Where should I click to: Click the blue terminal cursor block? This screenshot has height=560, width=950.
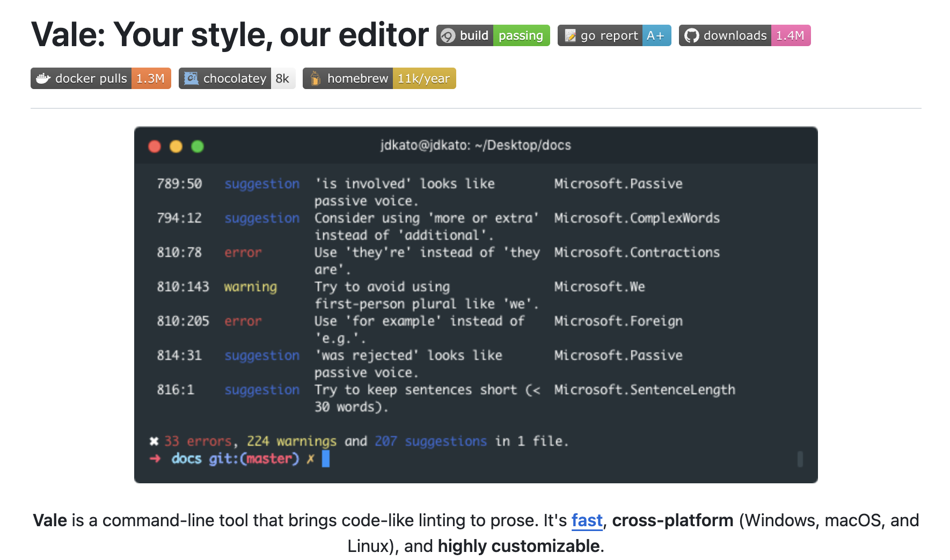(x=325, y=459)
